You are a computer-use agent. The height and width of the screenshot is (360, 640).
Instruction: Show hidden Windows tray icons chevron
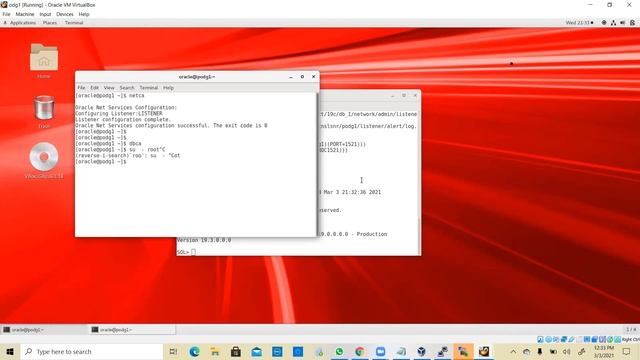(513, 351)
